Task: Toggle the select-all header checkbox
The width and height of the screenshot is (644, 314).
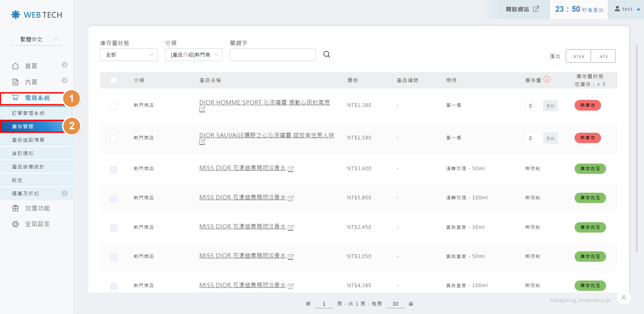Action: coord(114,80)
